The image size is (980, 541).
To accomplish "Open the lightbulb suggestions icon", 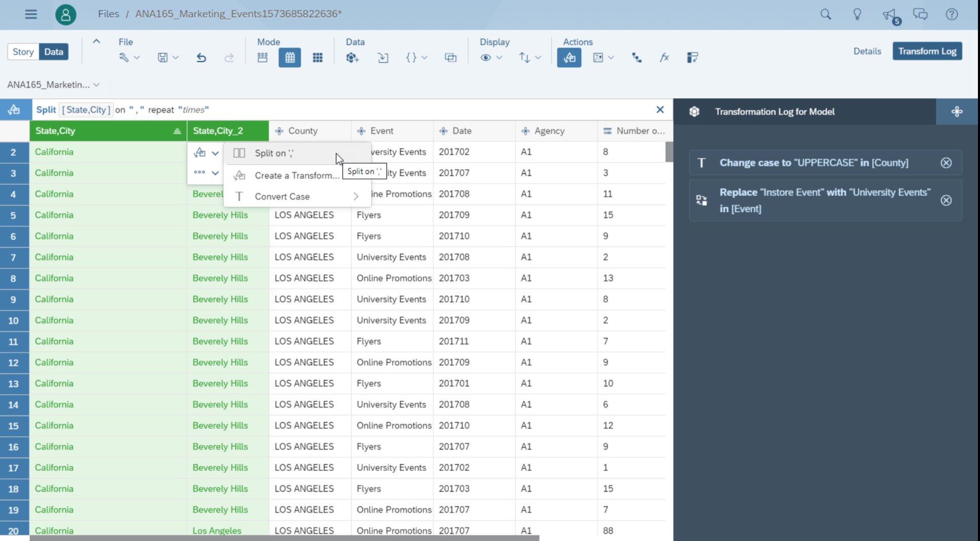I will (857, 14).
